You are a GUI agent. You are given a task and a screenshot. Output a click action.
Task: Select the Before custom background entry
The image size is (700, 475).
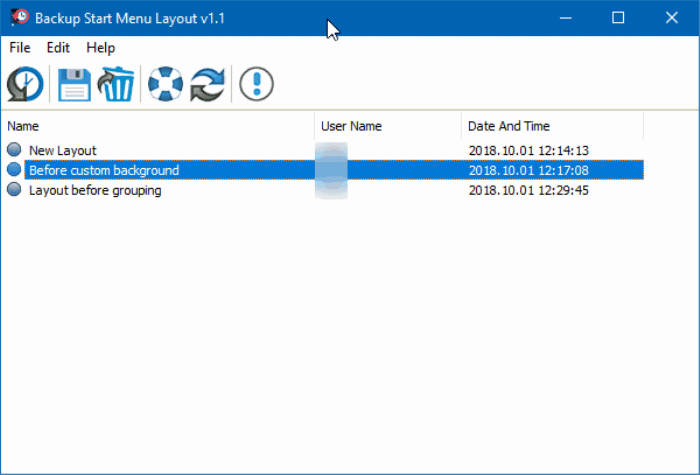[x=325, y=170]
